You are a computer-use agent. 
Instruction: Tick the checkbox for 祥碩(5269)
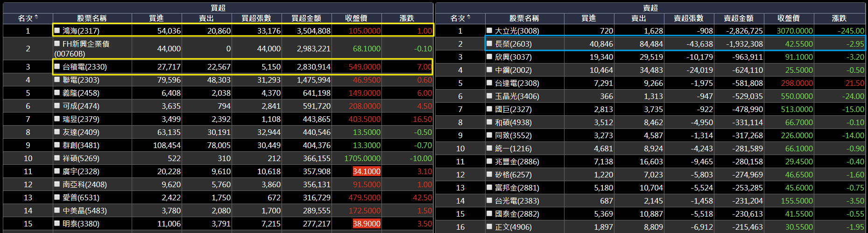coord(57,158)
